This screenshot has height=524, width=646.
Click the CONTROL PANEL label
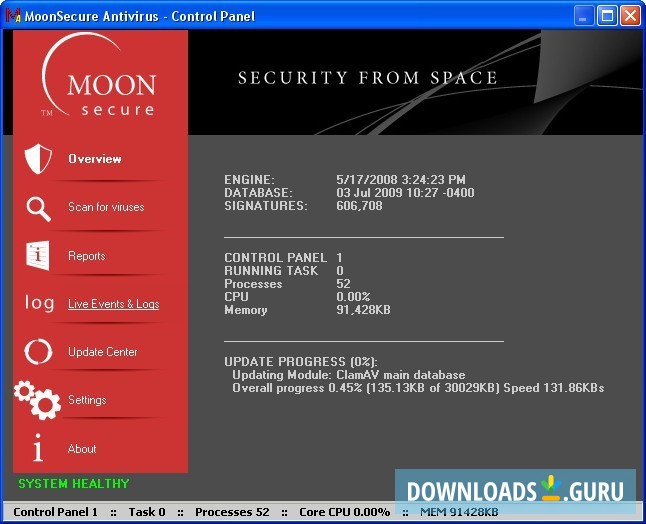tap(276, 258)
